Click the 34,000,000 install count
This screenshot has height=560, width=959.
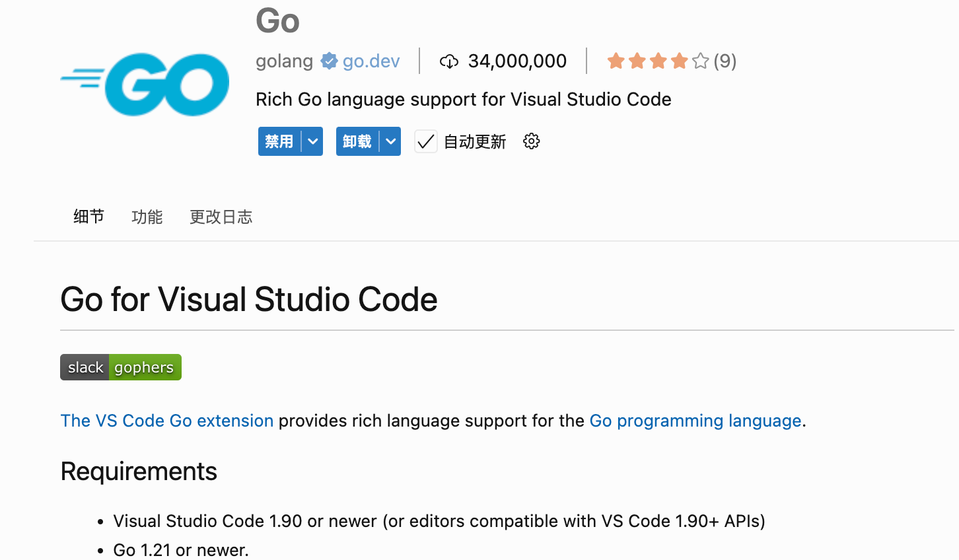517,61
